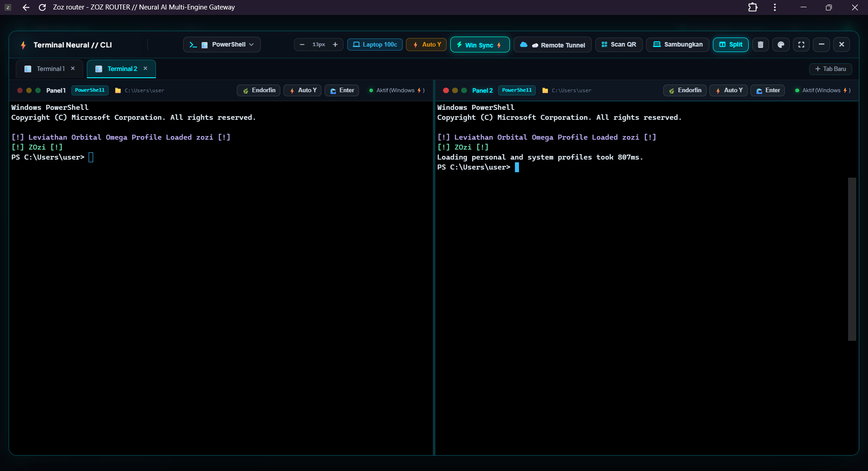
Task: Click the yellow dot in Panel 2 header
Action: point(455,90)
